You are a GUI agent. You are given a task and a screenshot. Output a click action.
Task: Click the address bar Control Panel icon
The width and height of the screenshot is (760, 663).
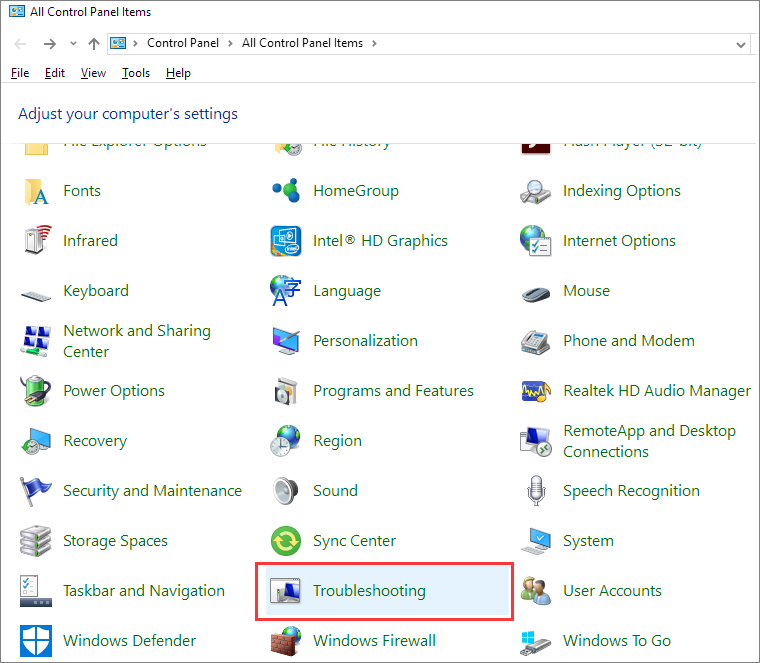118,43
